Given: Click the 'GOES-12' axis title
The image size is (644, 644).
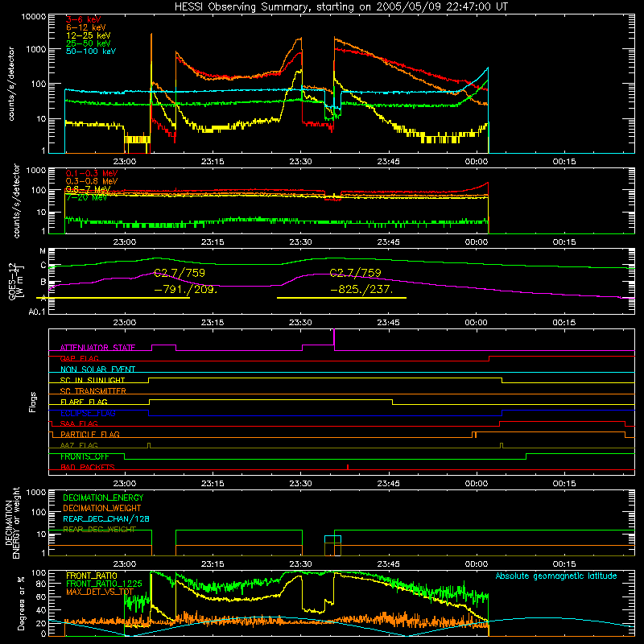Looking at the screenshot, I should [12, 281].
